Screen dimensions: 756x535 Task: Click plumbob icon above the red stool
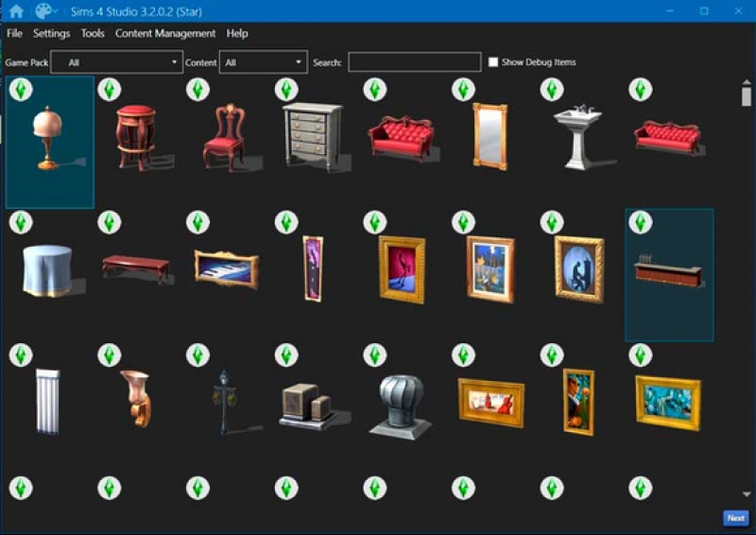tap(110, 89)
